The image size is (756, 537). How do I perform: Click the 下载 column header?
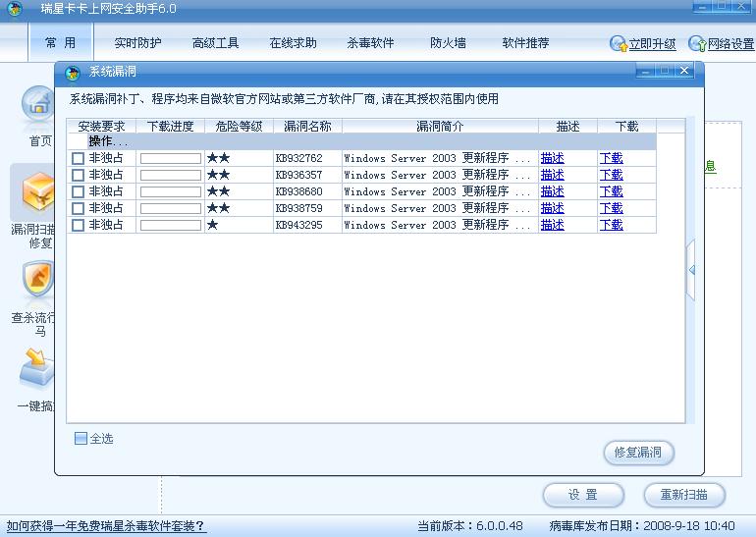click(626, 127)
